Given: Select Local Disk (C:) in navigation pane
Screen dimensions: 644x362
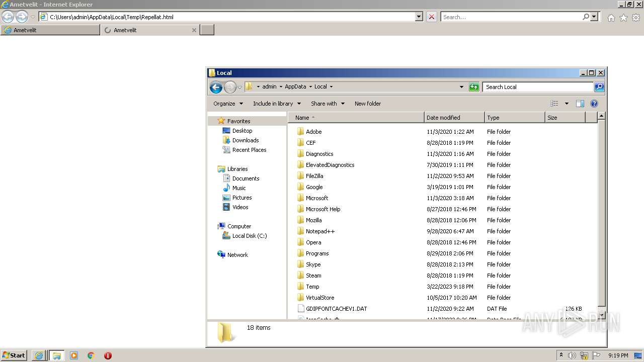Looking at the screenshot, I should point(250,236).
